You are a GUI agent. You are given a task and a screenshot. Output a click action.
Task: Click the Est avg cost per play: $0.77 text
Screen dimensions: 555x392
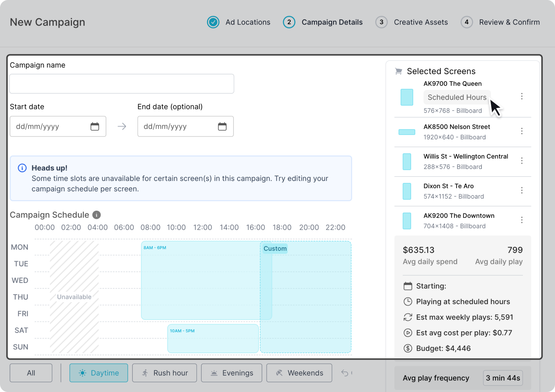[x=464, y=333]
